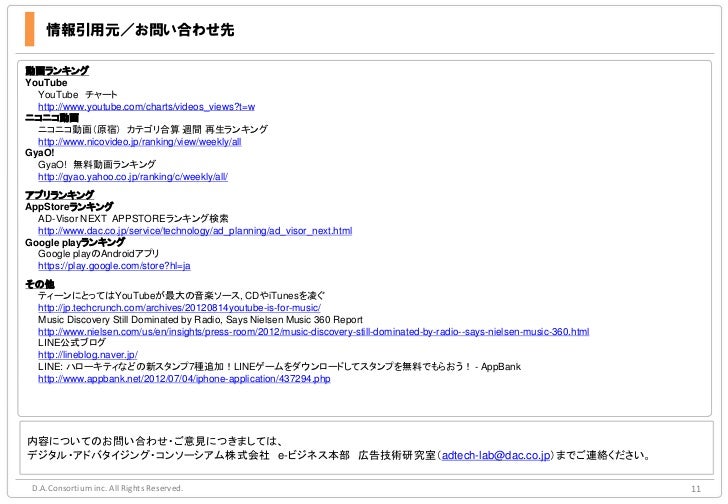Open the dac.co.jp ad_visor_next link
Image resolution: width=728 pixels, height=504 pixels.
coord(195,231)
